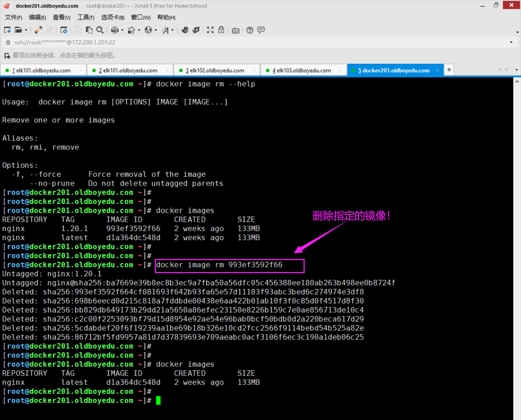Add a new tab with plus button
This screenshot has width=521, height=420.
pos(449,69)
